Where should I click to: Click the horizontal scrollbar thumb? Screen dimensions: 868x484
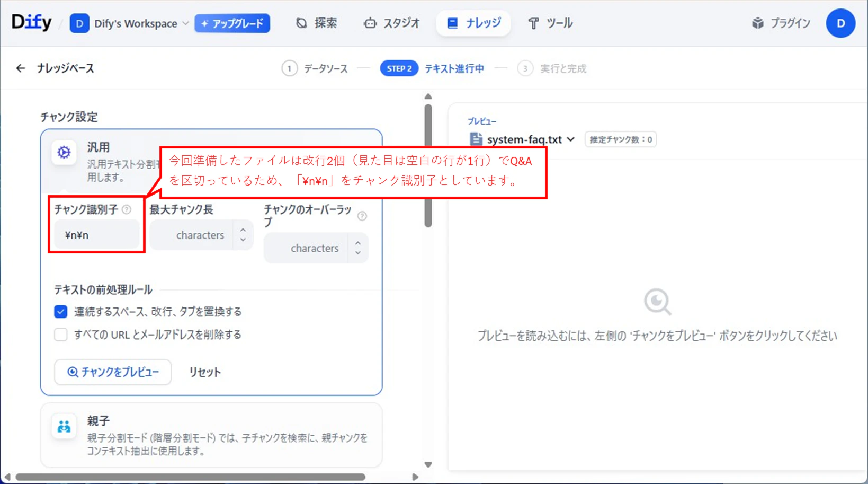190,477
